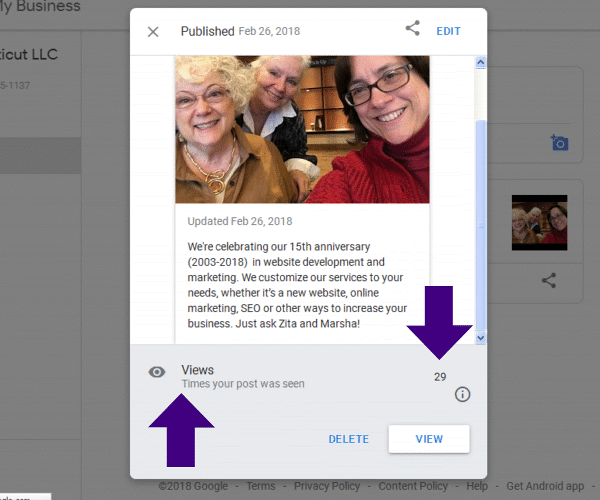Click the scrollbar down arrow in post
The width and height of the screenshot is (600, 500).
(480, 338)
